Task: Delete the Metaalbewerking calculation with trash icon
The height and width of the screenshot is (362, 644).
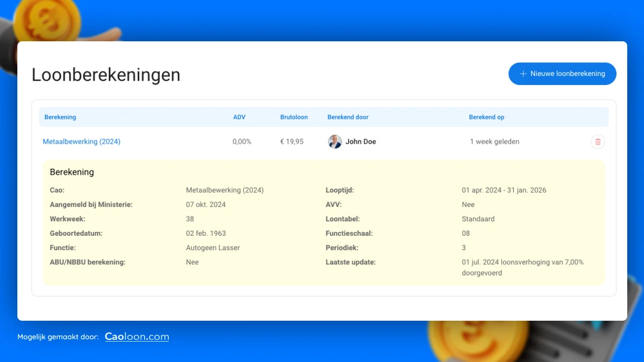Action: [x=597, y=142]
